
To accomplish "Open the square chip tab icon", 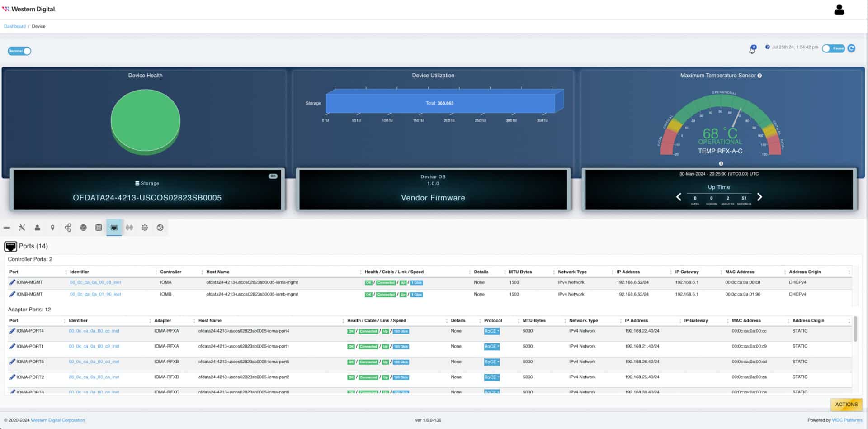I will [x=99, y=228].
